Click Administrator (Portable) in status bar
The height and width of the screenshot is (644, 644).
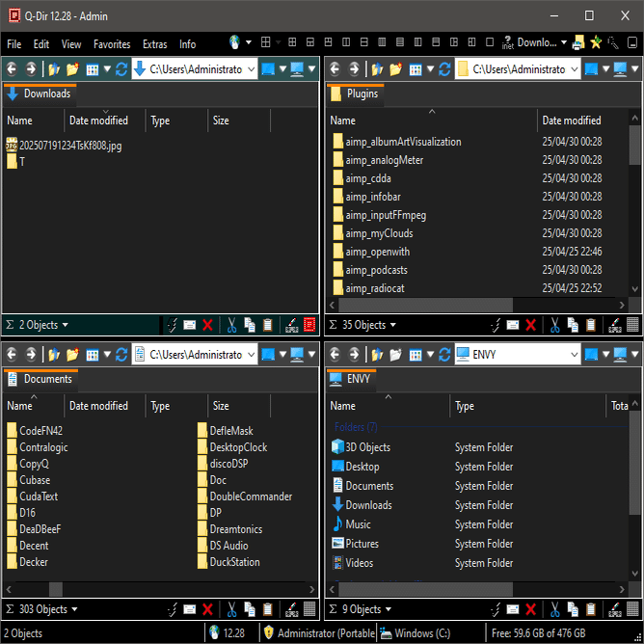click(320, 632)
